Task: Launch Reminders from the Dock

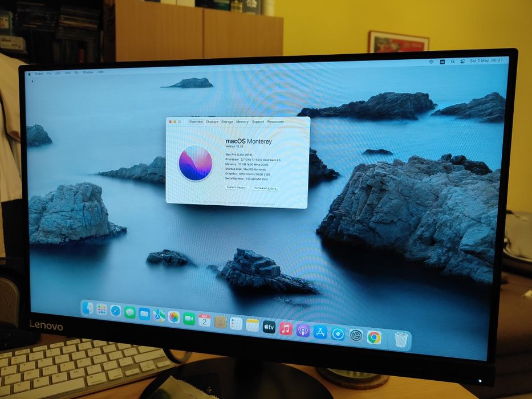Action: 236,324
